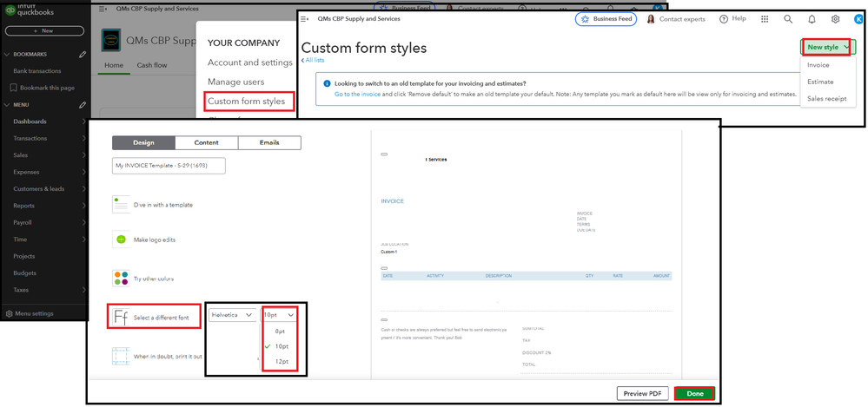This screenshot has width=868, height=407.
Task: Click the company logo next to QMs CBP Supply
Action: pos(110,41)
